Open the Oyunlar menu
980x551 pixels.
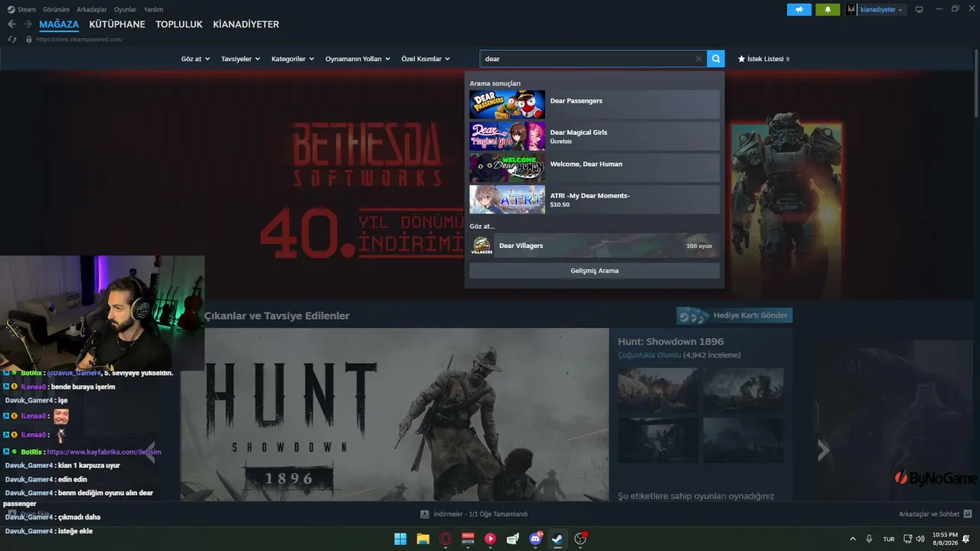(126, 9)
